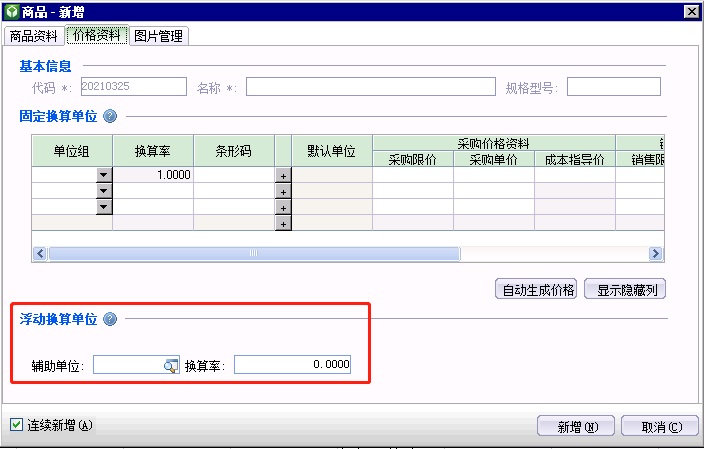Image resolution: width=704 pixels, height=449 pixels.
Task: Toggle the 连续新增 checkbox
Action: coord(16,425)
